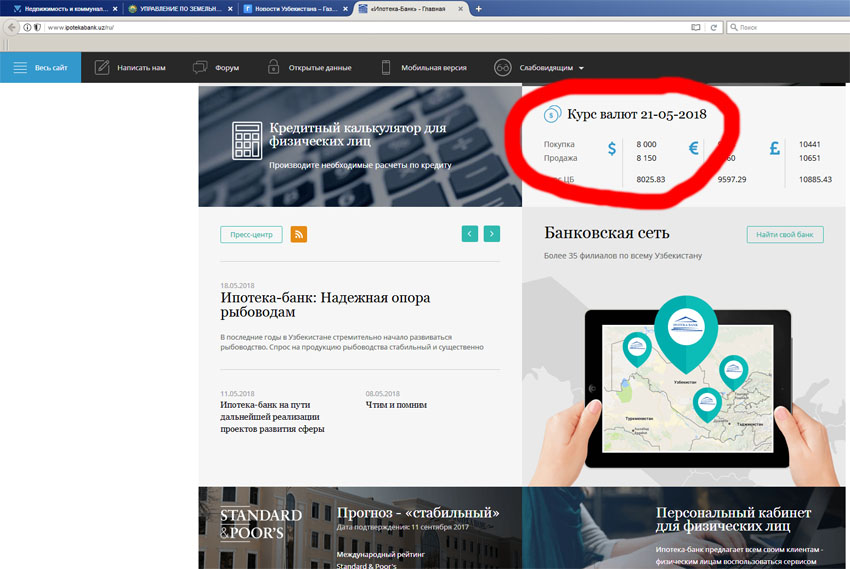The image size is (850, 569).
Task: Click the calculator icon for credit calculator
Action: point(246,140)
